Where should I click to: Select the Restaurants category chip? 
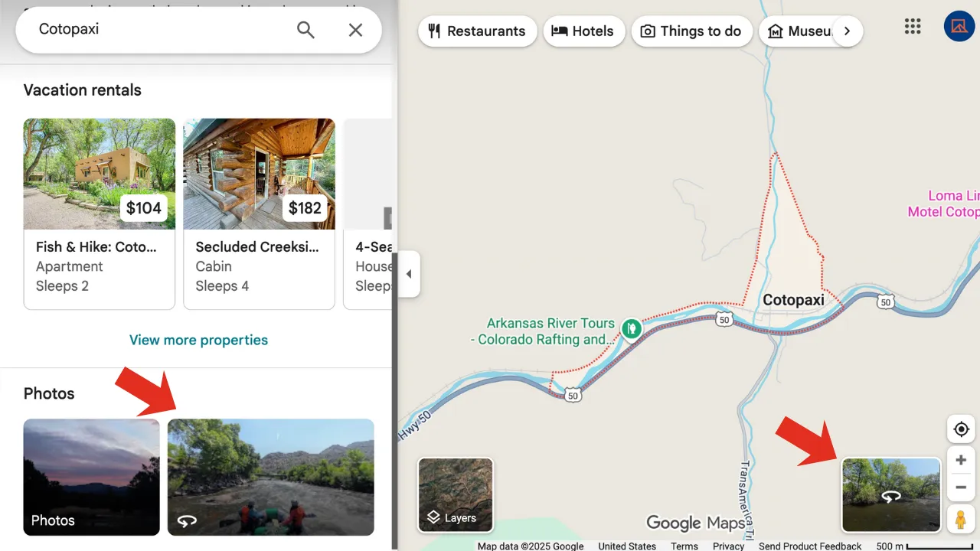click(477, 31)
